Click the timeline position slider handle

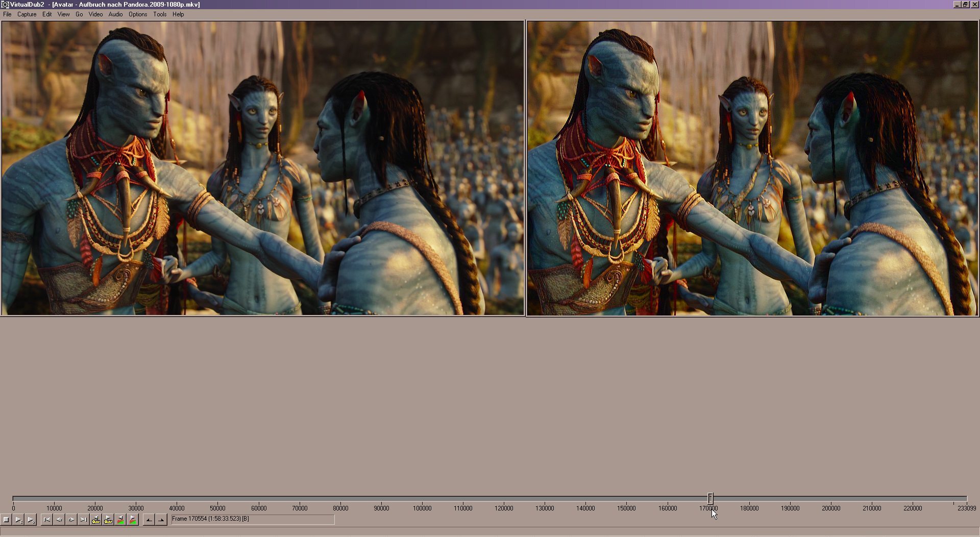point(710,498)
